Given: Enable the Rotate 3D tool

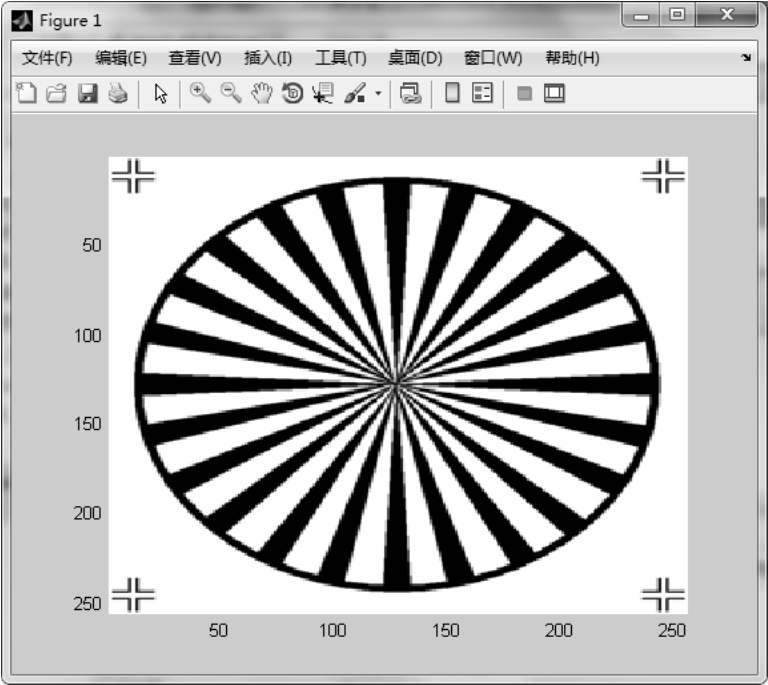Looking at the screenshot, I should point(292,93).
